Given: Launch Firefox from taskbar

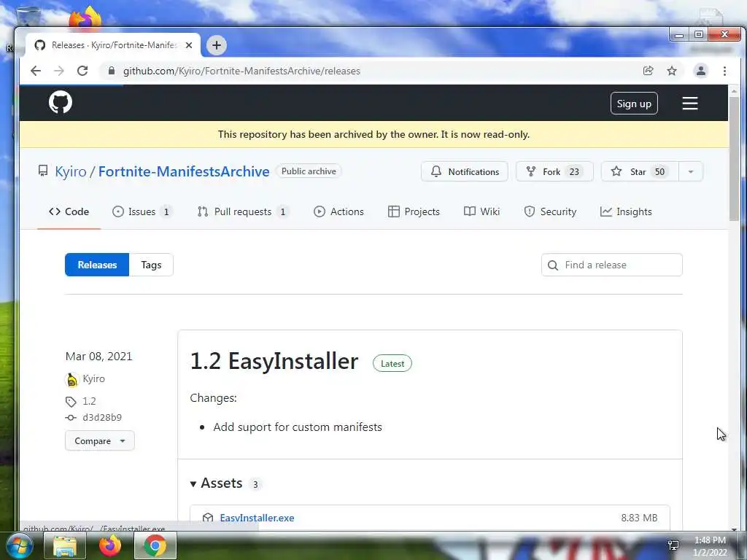Looking at the screenshot, I should (x=110, y=546).
